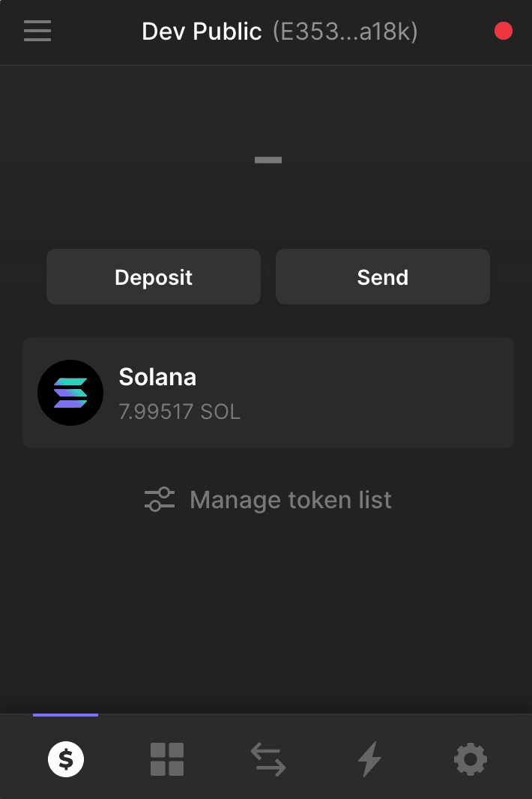
Task: Open the hamburger menu
Action: (37, 31)
